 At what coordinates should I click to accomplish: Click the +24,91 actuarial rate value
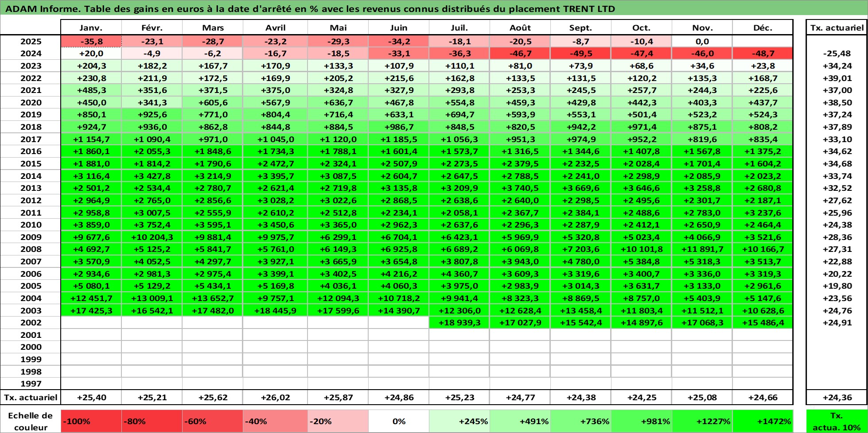tap(837, 323)
